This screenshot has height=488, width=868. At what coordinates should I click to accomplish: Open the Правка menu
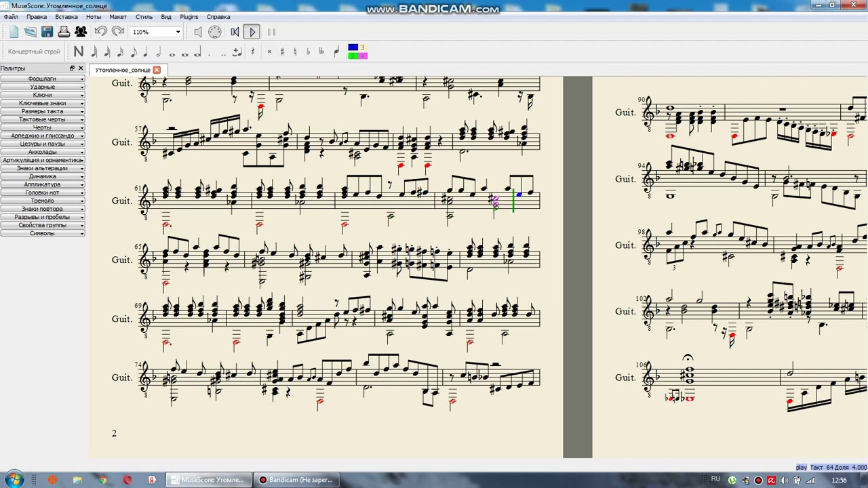[37, 17]
